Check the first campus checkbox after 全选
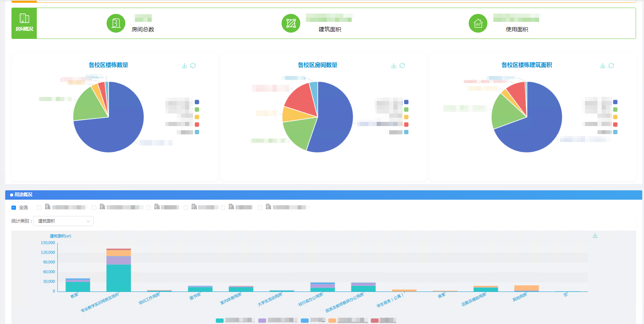The image size is (644, 324). pos(39,208)
